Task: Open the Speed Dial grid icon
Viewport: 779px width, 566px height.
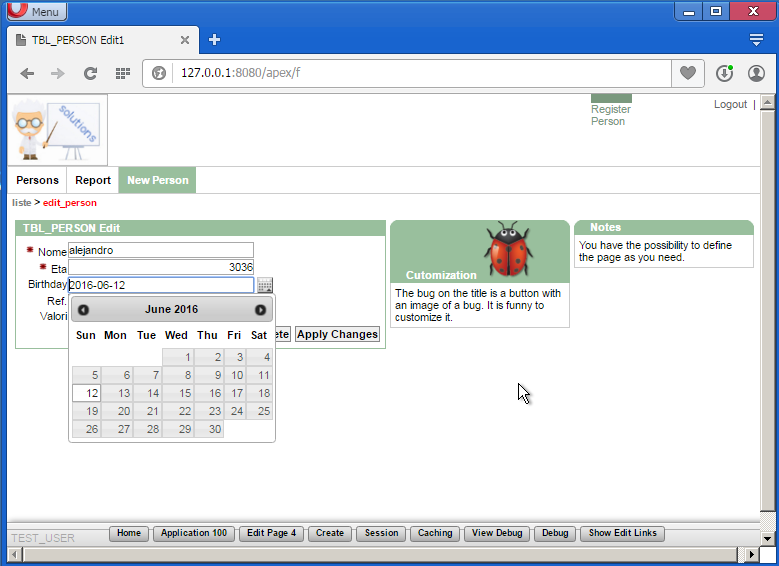Action: 123,73
